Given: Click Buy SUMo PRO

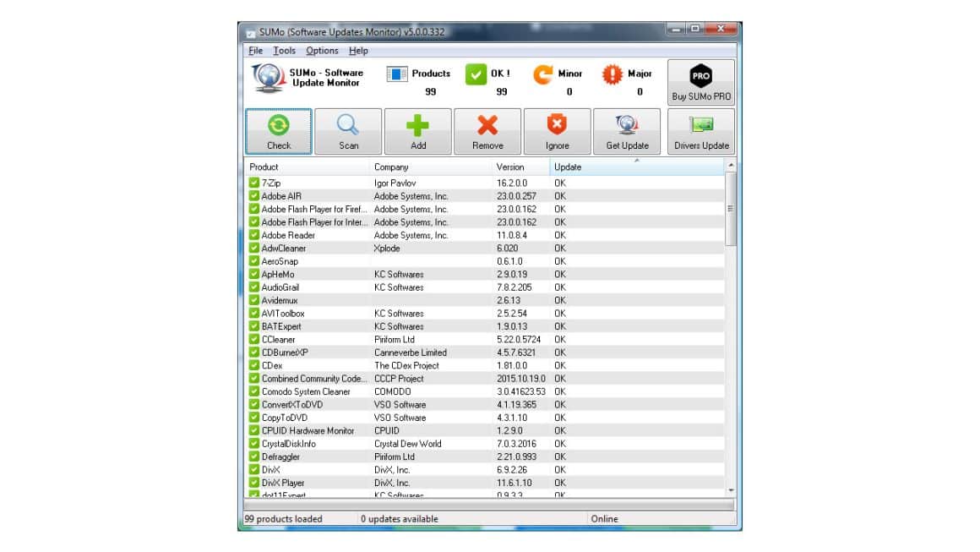Looking at the screenshot, I should [701, 82].
